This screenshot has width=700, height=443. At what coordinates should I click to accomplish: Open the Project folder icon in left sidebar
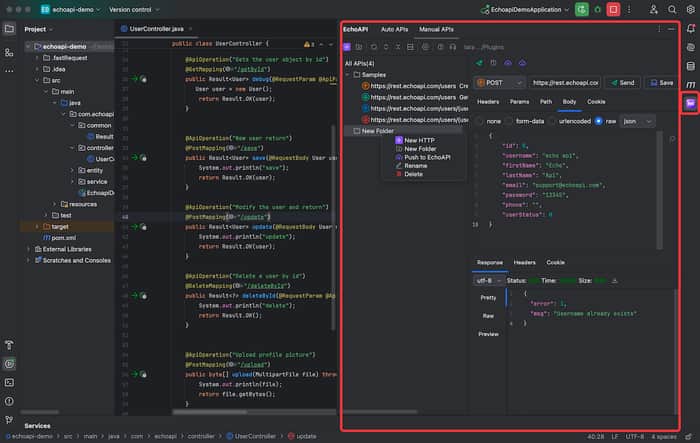pyautogui.click(x=9, y=29)
